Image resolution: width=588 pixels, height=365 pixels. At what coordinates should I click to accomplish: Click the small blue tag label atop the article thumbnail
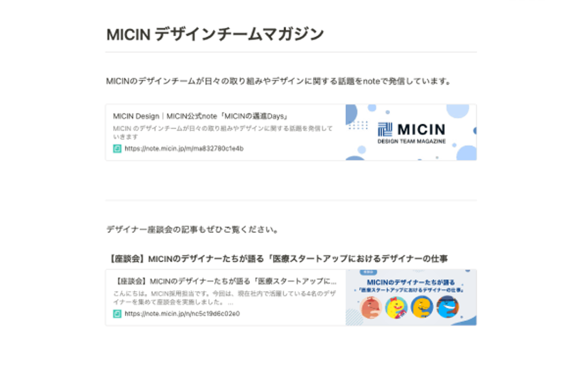[368, 272]
